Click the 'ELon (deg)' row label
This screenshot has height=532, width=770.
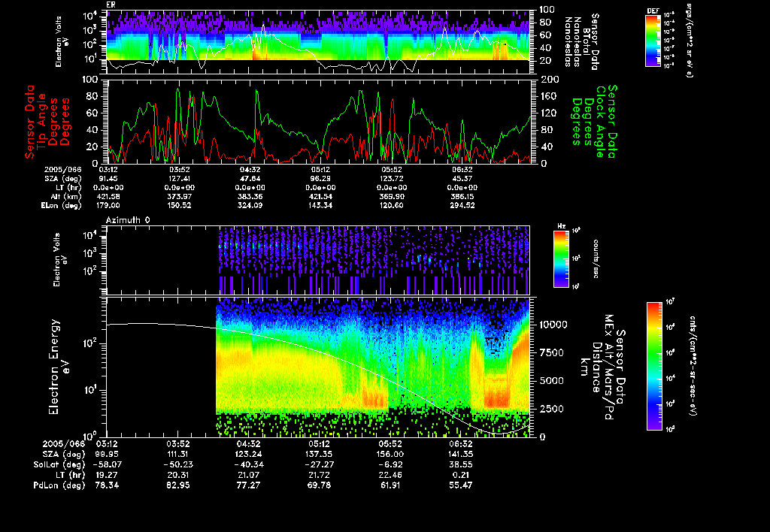click(x=62, y=206)
